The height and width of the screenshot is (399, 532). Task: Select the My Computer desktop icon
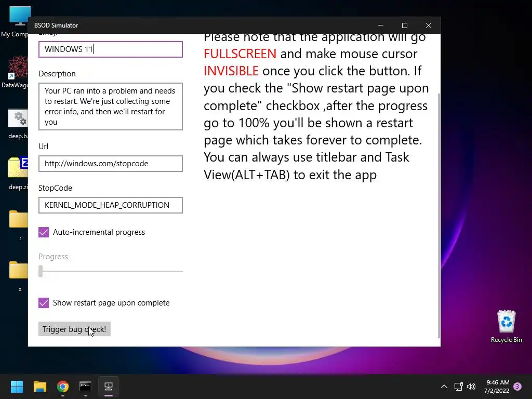click(x=14, y=22)
